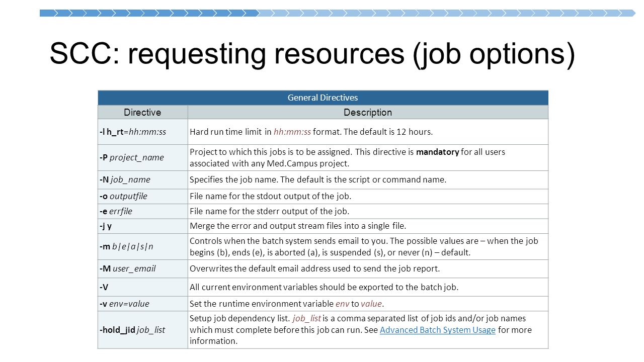Select the '-v env=value' directive cell
The image size is (644, 362).
click(x=143, y=304)
